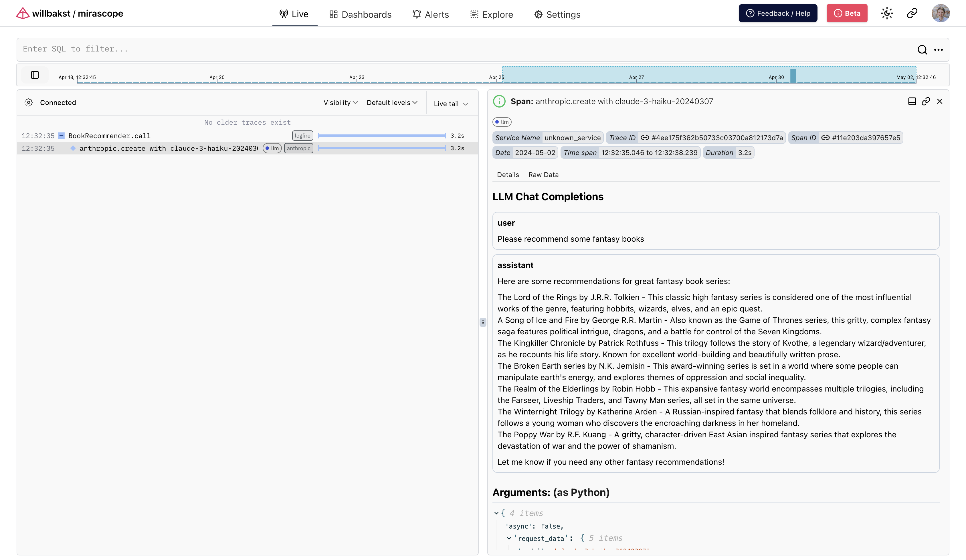
Task: Click the tall bar in timeline histogram
Action: [x=793, y=76]
